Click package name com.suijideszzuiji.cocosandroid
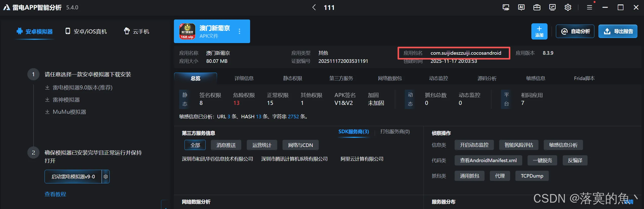The image size is (644, 209). tap(466, 53)
